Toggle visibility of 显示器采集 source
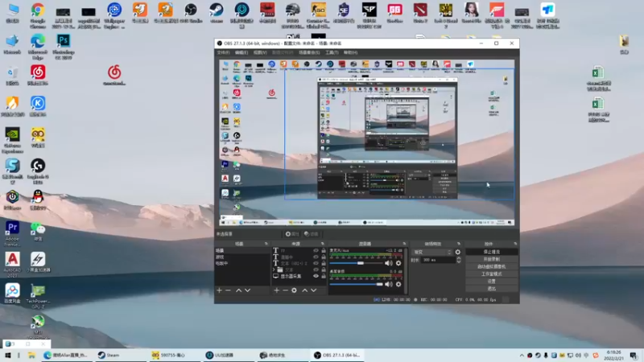644x362 pixels. coord(316,276)
